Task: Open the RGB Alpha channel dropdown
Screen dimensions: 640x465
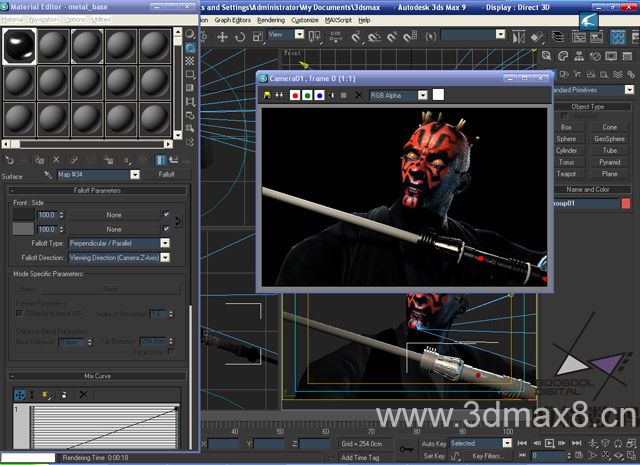Action: (x=423, y=96)
